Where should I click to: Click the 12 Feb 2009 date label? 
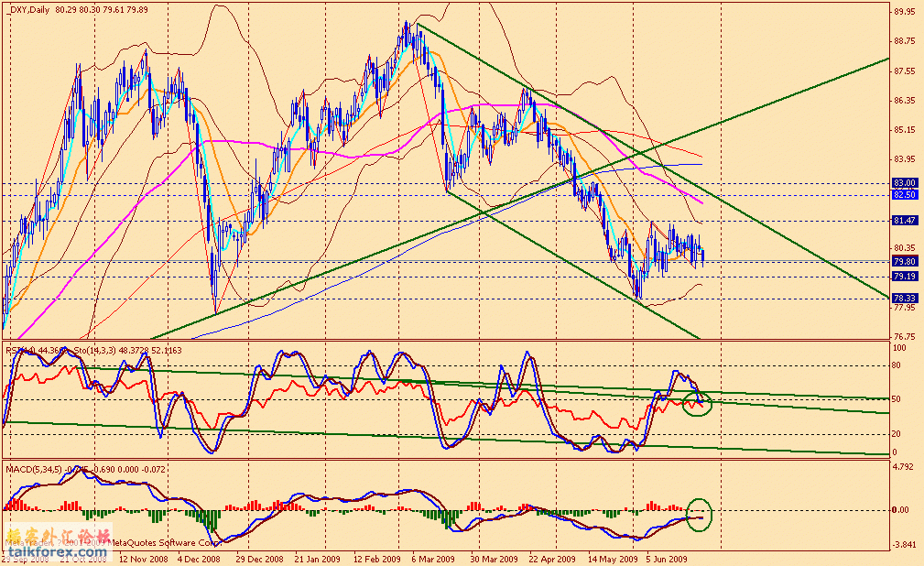pos(376,559)
